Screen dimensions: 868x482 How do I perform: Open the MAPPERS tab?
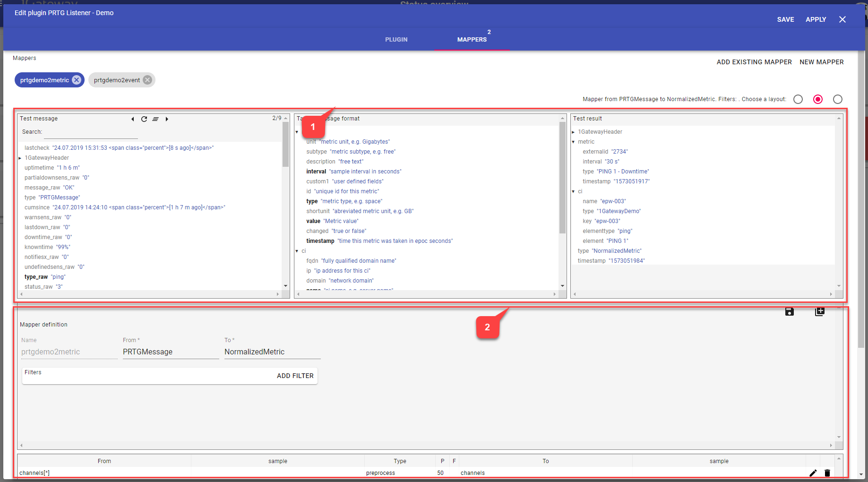(472, 40)
